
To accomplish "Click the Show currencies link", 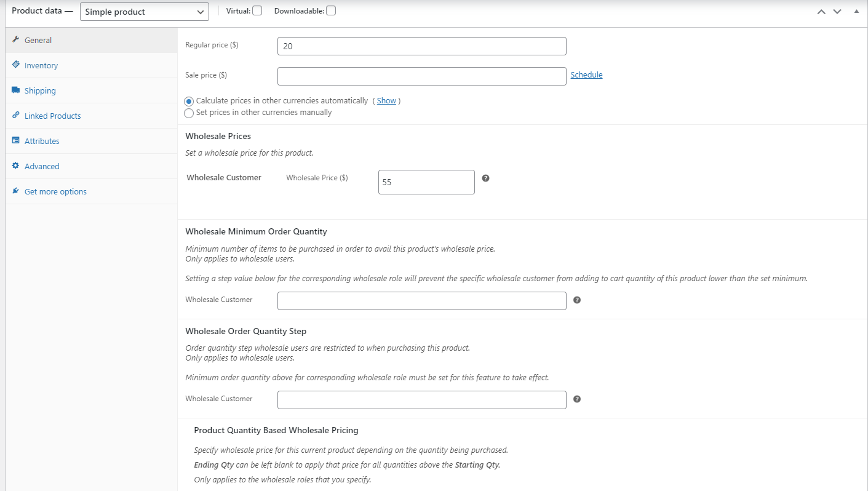I will [x=386, y=101].
